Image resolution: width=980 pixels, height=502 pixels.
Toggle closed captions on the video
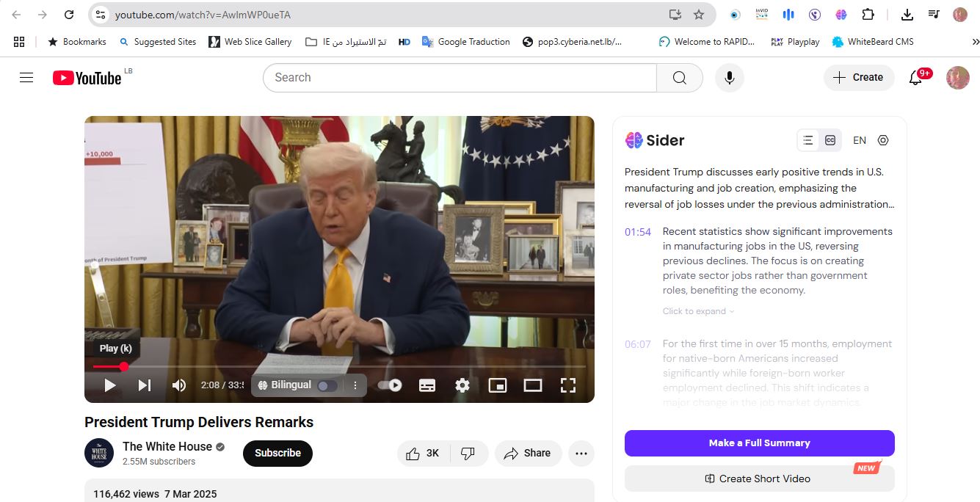(427, 385)
